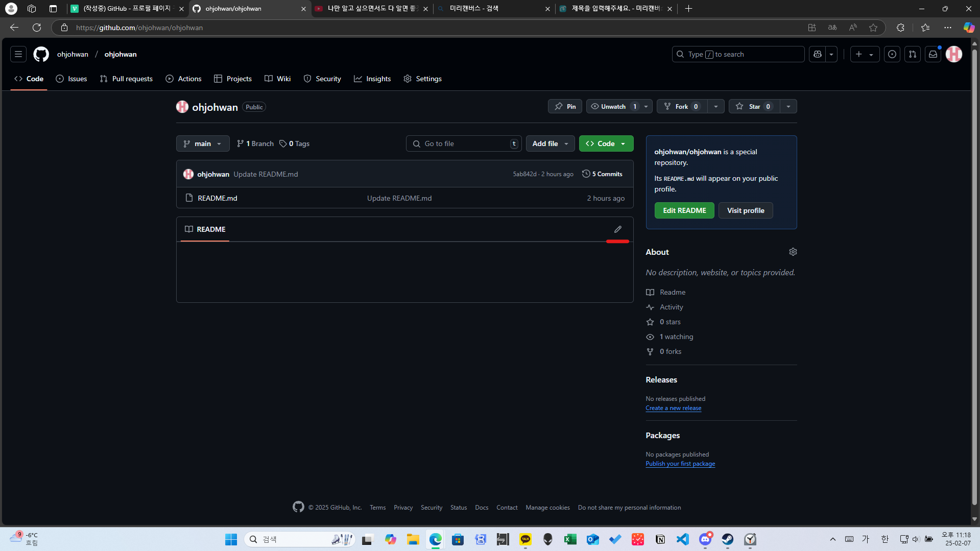Switch to the Pull requests tab
This screenshot has height=551, width=980.
[x=127, y=79]
